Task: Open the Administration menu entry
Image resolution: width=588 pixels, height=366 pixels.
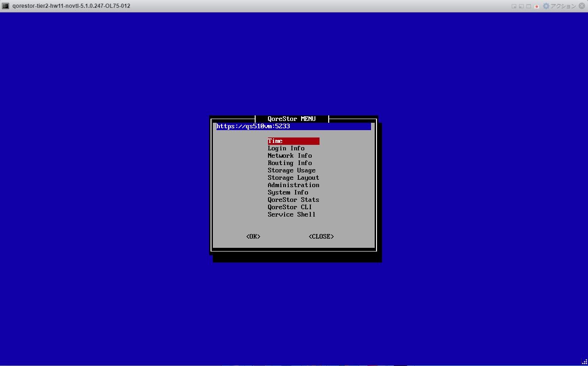Action: (x=293, y=185)
